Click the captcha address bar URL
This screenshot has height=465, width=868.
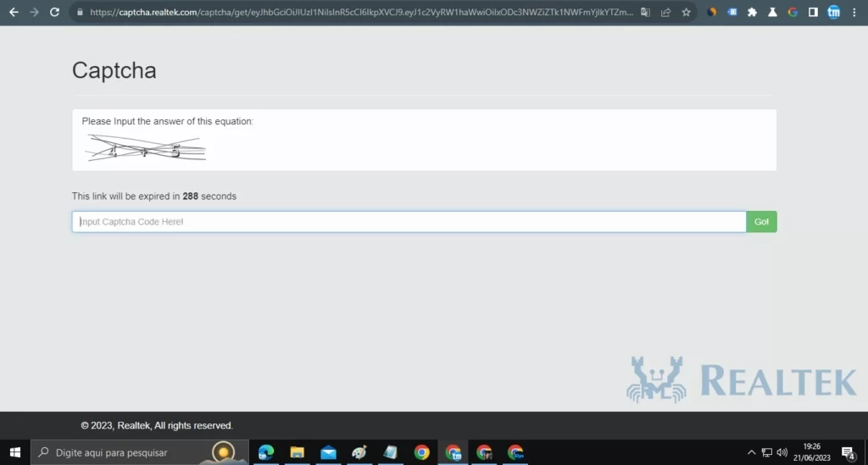pyautogui.click(x=361, y=12)
